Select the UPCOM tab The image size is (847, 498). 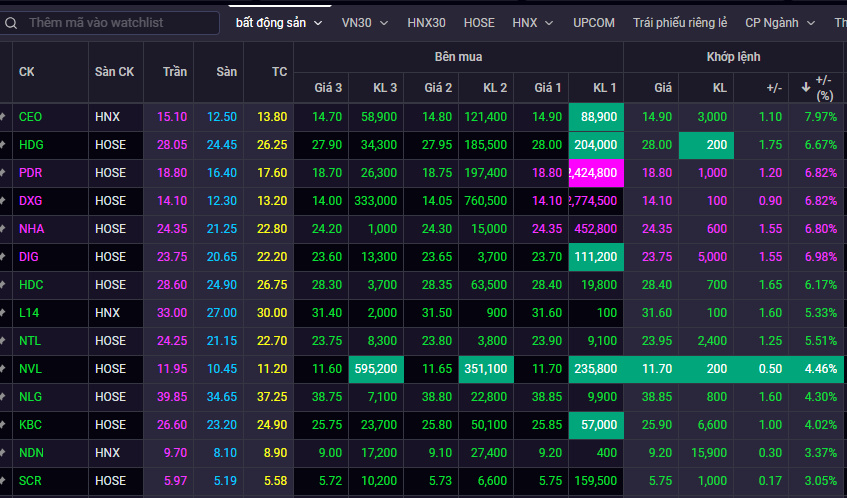click(x=594, y=22)
